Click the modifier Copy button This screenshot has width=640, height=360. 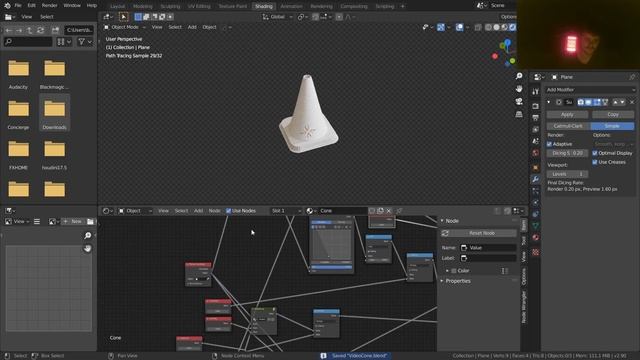613,115
